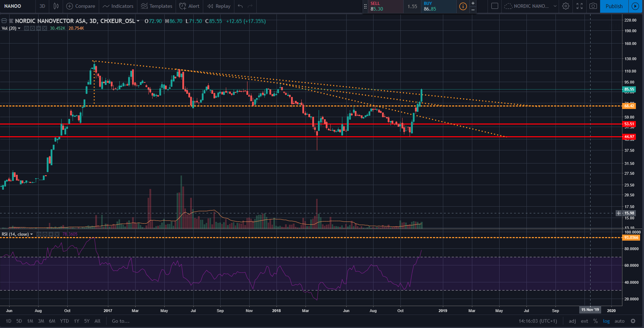This screenshot has width=644, height=328.
Task: Click BUY at 86.85
Action: (x=438, y=6)
